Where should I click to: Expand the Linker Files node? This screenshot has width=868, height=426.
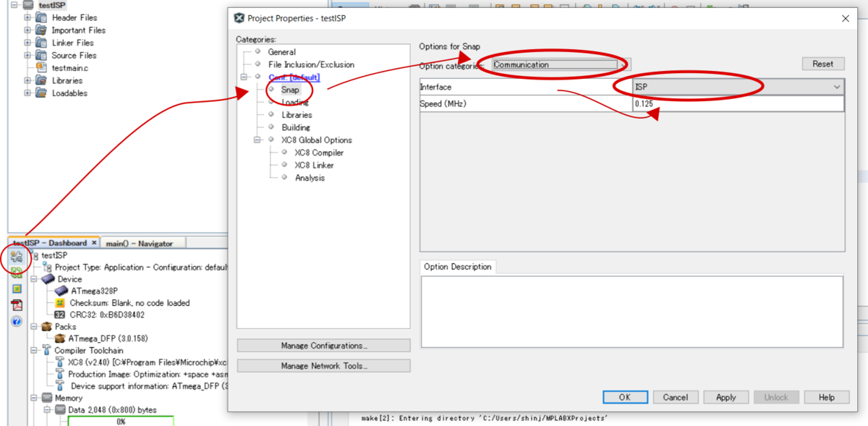[x=27, y=43]
